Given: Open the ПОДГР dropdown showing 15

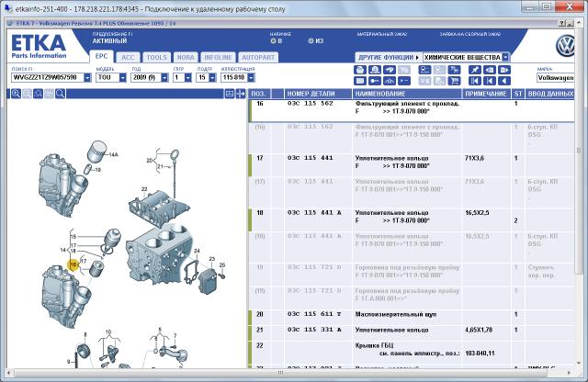Looking at the screenshot, I should click(212, 78).
